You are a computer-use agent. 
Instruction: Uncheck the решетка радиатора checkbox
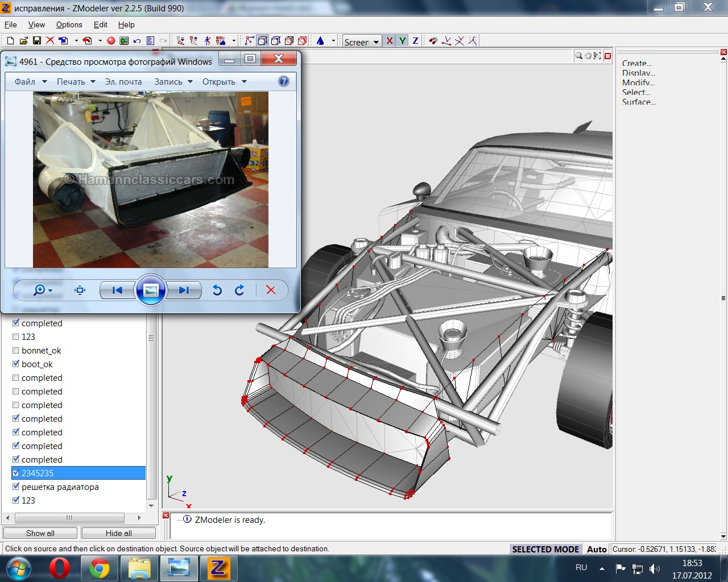(16, 487)
